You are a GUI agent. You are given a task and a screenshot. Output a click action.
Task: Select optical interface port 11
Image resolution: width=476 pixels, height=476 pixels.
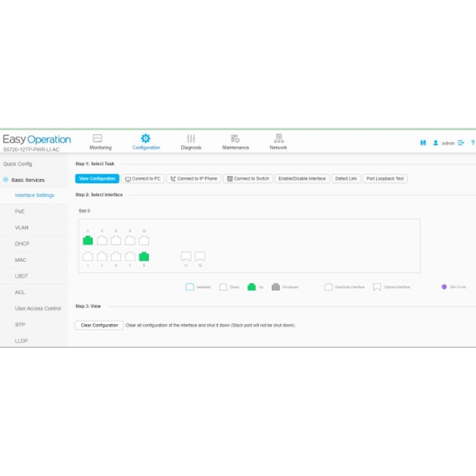[186, 256]
